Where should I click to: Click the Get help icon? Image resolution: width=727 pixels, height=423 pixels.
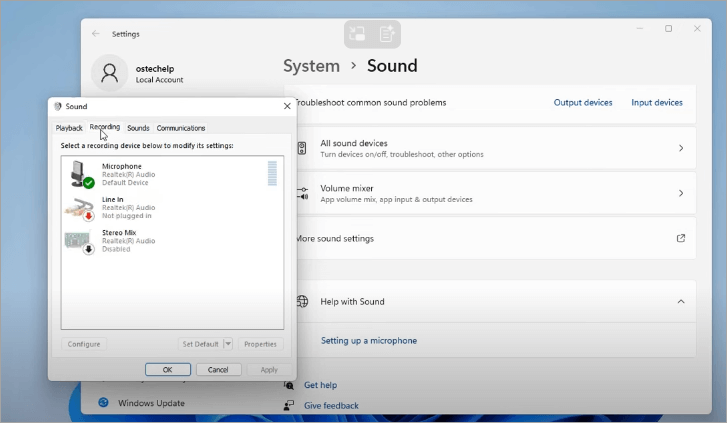[x=289, y=385]
